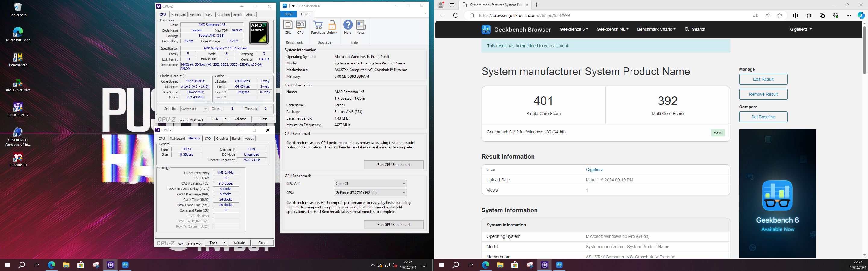Switch to Mainboard tab in top CPU-Z window
This screenshot has height=271, width=868.
click(x=178, y=15)
